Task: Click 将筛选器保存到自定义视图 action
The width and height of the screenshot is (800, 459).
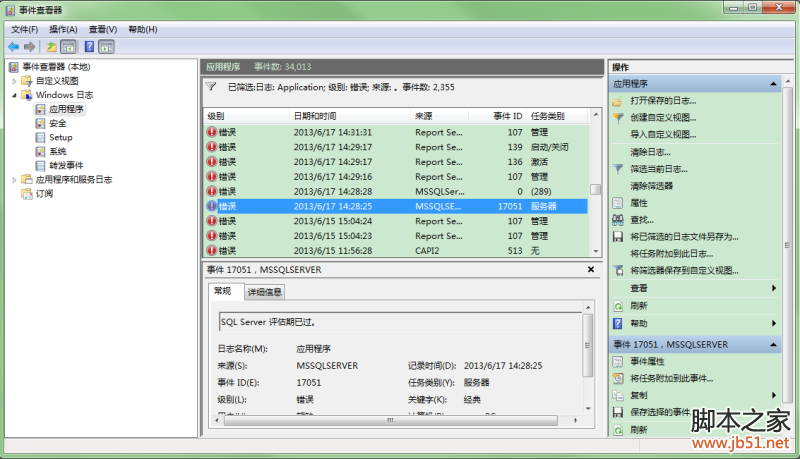Action: click(x=684, y=270)
